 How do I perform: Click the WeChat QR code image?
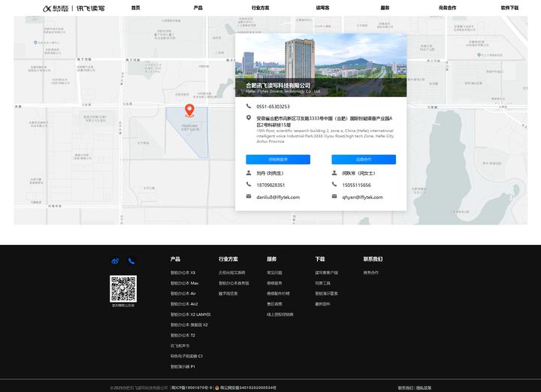pyautogui.click(x=123, y=288)
